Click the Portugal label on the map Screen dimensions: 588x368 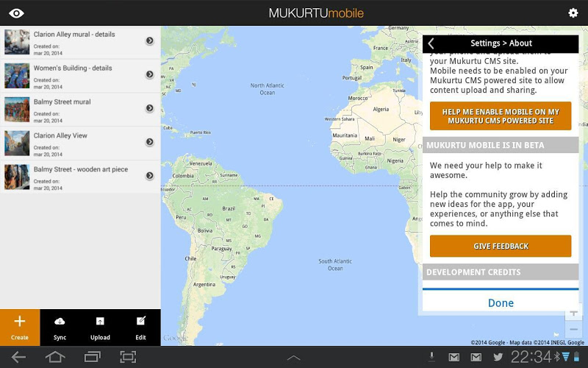click(x=352, y=78)
